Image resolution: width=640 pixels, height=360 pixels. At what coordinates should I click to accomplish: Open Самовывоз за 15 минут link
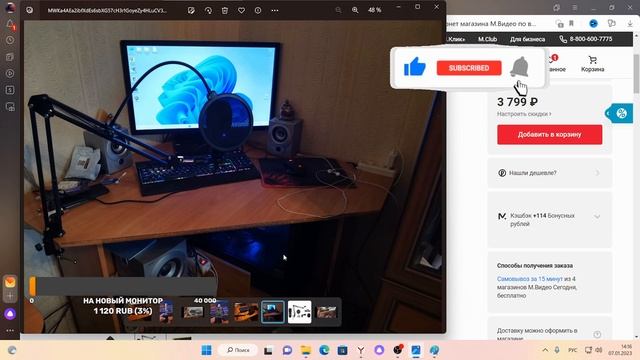tap(529, 279)
